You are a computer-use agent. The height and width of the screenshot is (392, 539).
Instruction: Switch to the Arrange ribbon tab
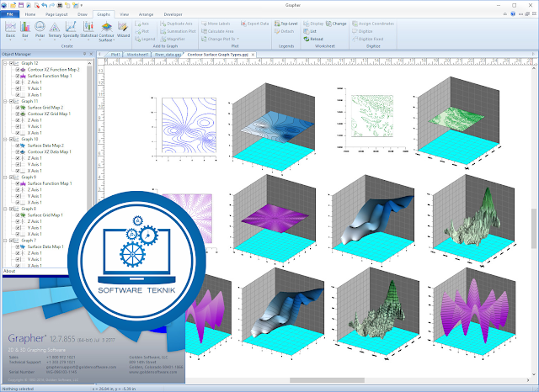click(146, 14)
